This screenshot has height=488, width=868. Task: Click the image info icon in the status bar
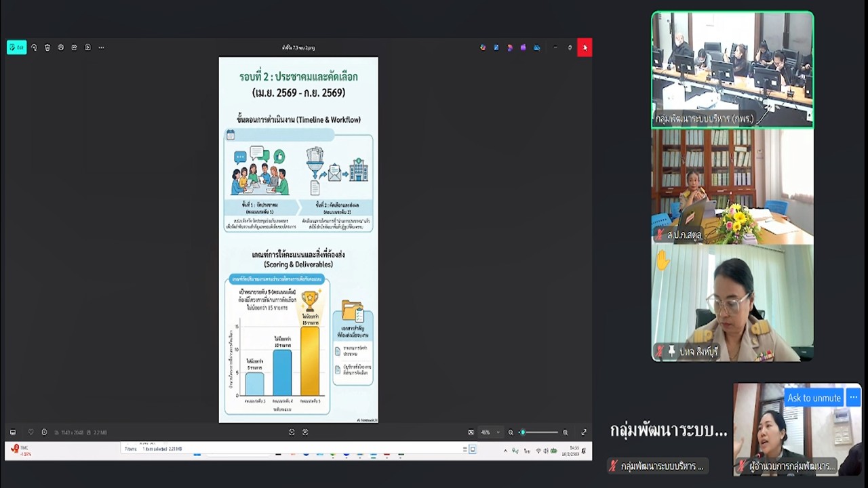point(44,432)
